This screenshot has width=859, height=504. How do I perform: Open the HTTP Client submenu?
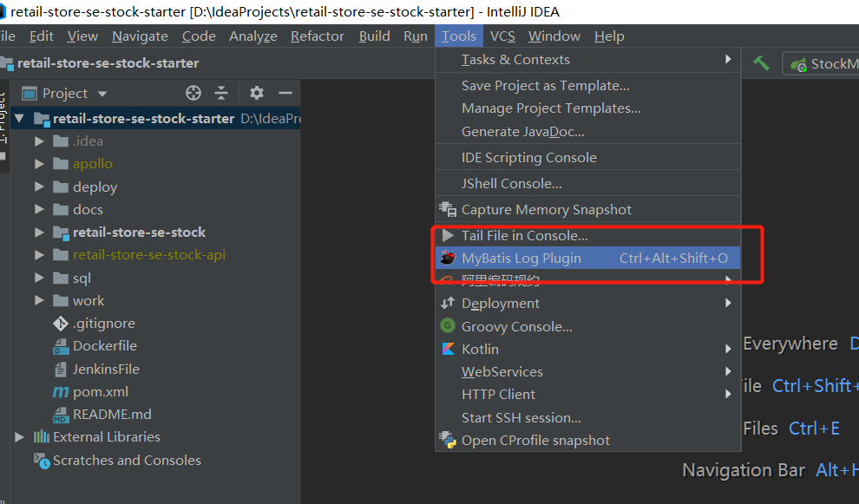(587, 395)
